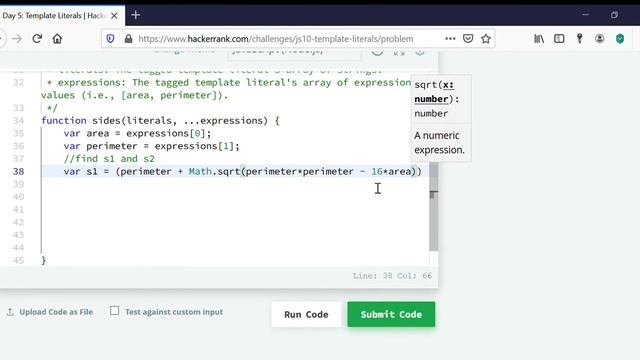
Task: Click the hackerrank.com URL field
Action: [x=276, y=39]
